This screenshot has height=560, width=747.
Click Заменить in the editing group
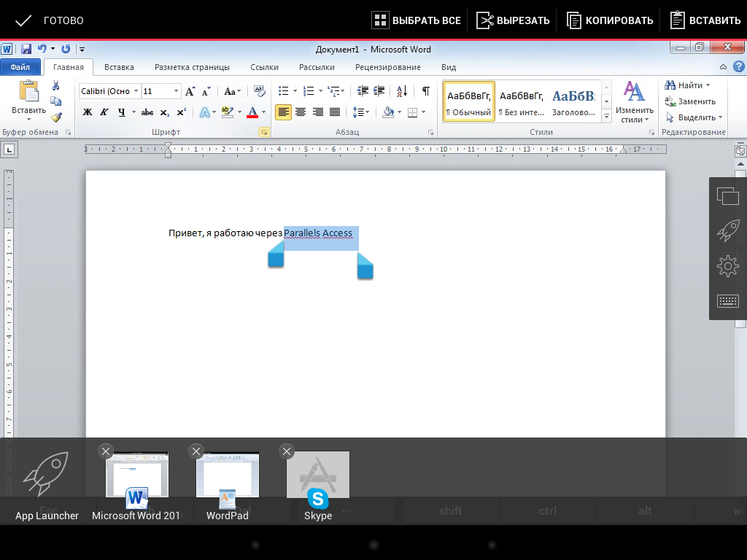pos(690,101)
